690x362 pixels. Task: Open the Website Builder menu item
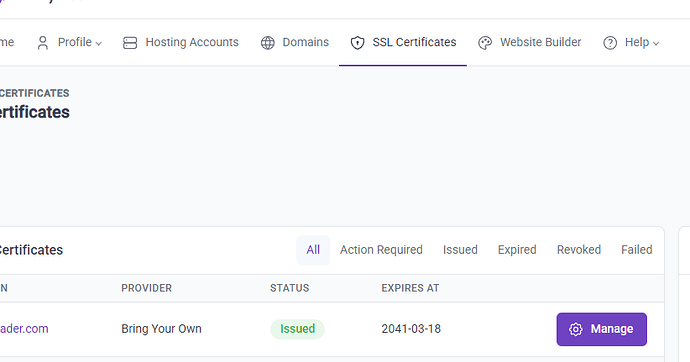(x=529, y=42)
